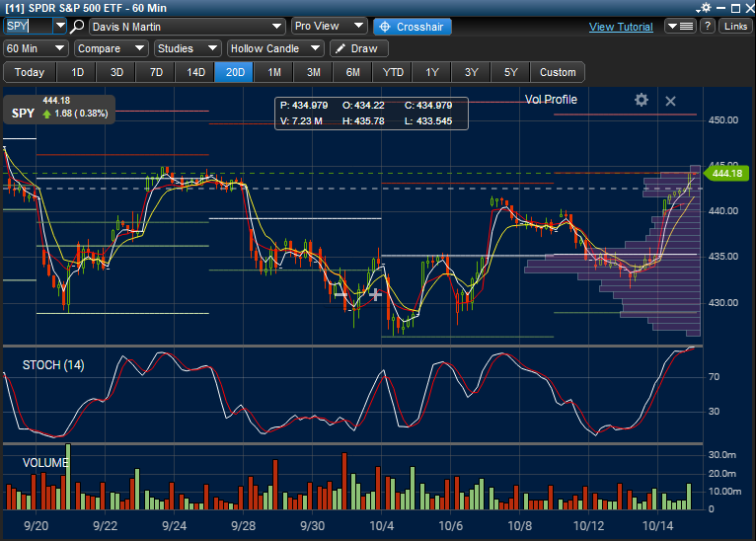
Task: Open the Studies dropdown
Action: (188, 48)
